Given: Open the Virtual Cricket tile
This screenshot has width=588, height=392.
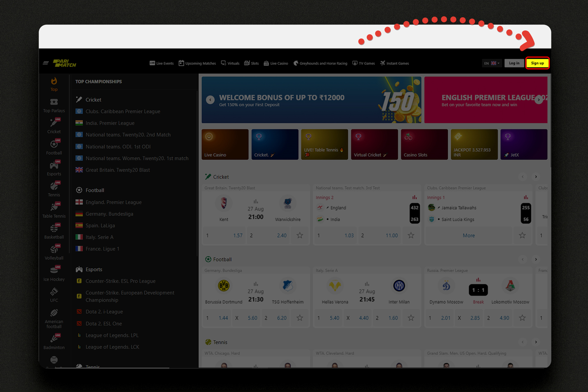Looking at the screenshot, I should tap(375, 144).
